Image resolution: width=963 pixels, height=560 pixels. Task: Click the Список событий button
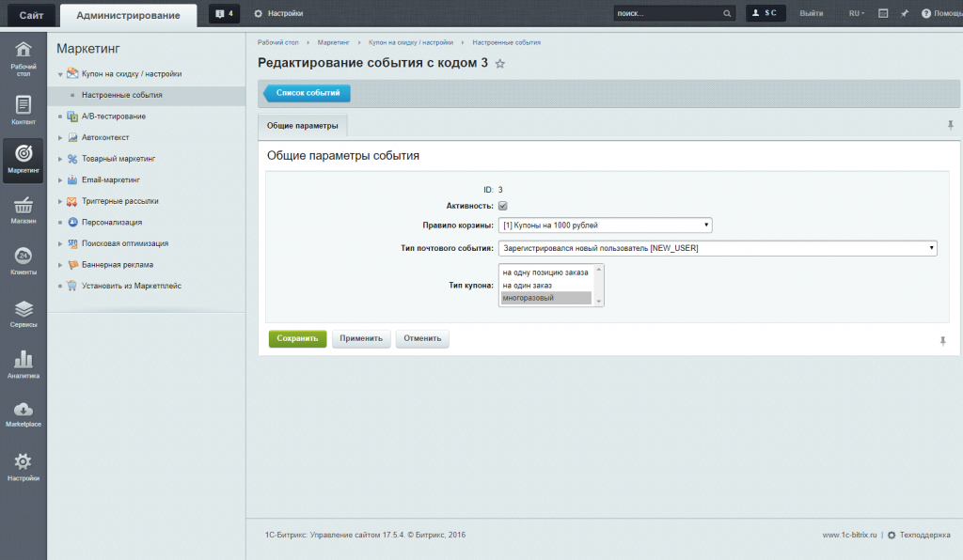click(307, 93)
